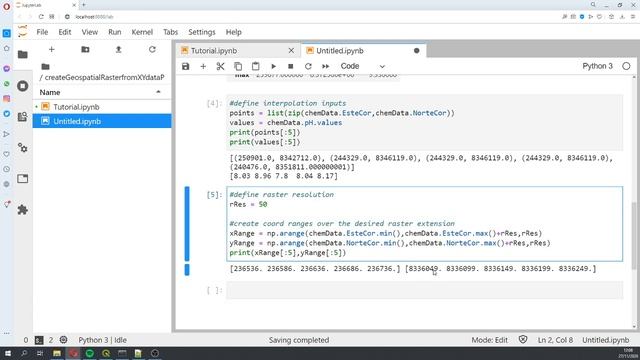Screen dimensions: 640x360
Task: Click the terminals count icon in status bar
Action: point(39,340)
